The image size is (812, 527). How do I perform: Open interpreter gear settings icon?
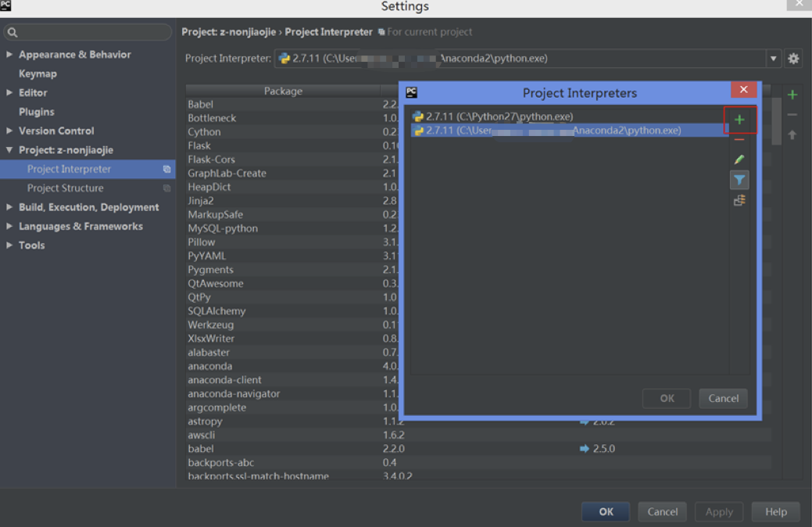point(793,59)
